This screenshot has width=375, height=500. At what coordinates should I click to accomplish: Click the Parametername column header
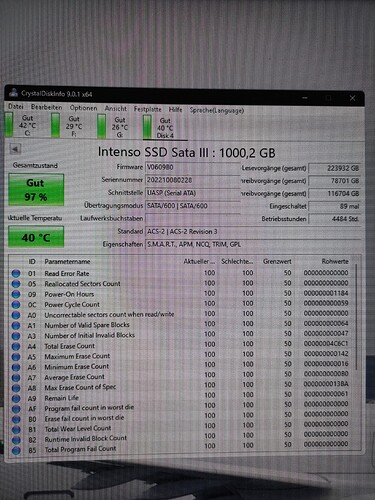pos(67,262)
